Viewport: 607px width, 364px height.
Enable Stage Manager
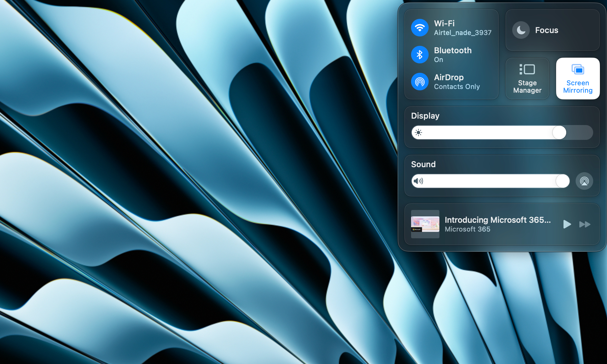coord(527,79)
